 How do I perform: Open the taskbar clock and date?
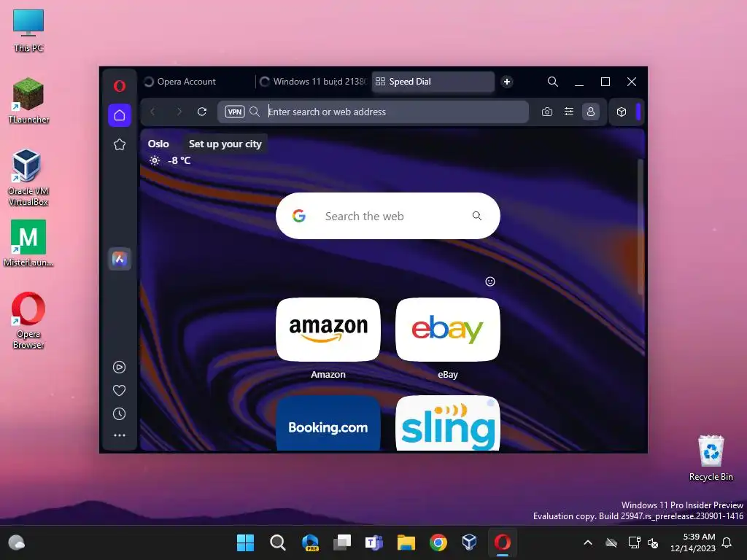(x=692, y=542)
